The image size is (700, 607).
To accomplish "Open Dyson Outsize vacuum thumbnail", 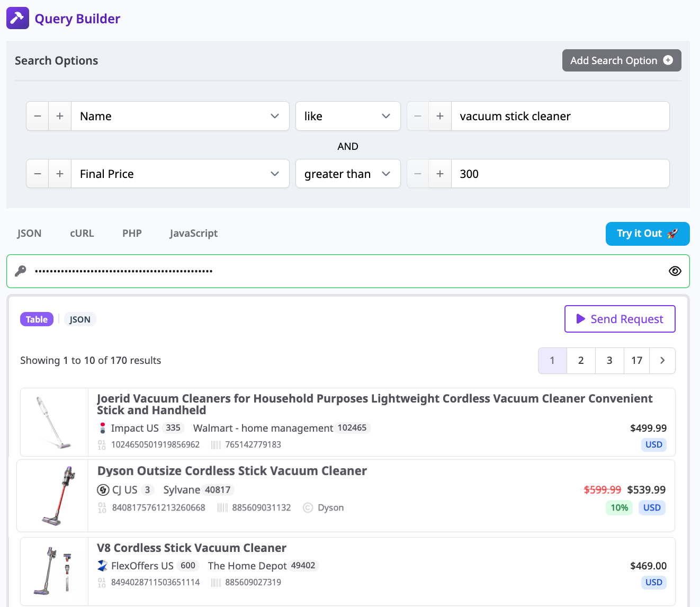I will click(x=52, y=496).
